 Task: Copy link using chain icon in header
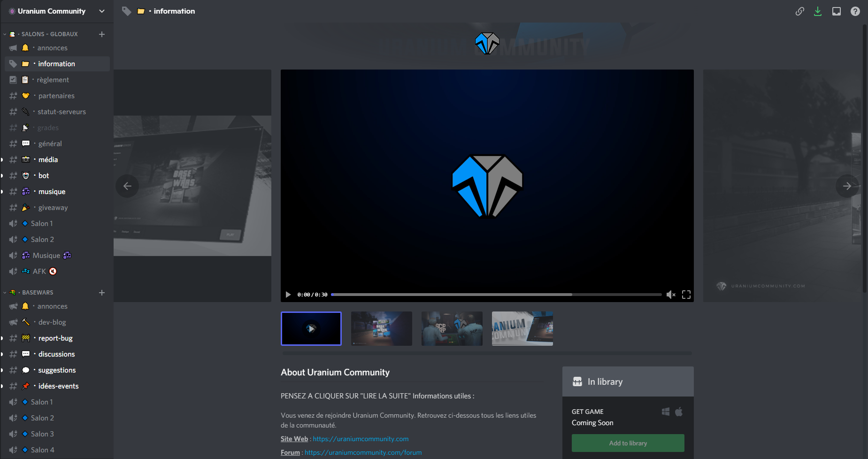799,11
